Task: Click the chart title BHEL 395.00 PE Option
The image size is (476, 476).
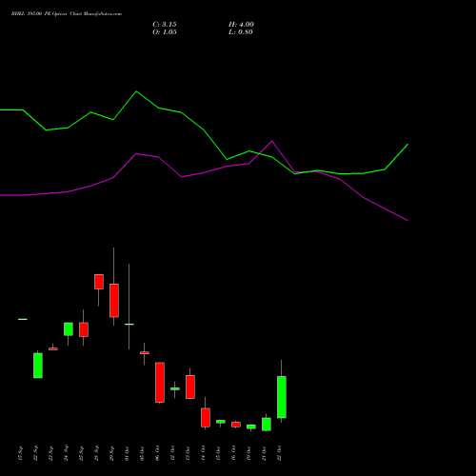Action: 39,14
